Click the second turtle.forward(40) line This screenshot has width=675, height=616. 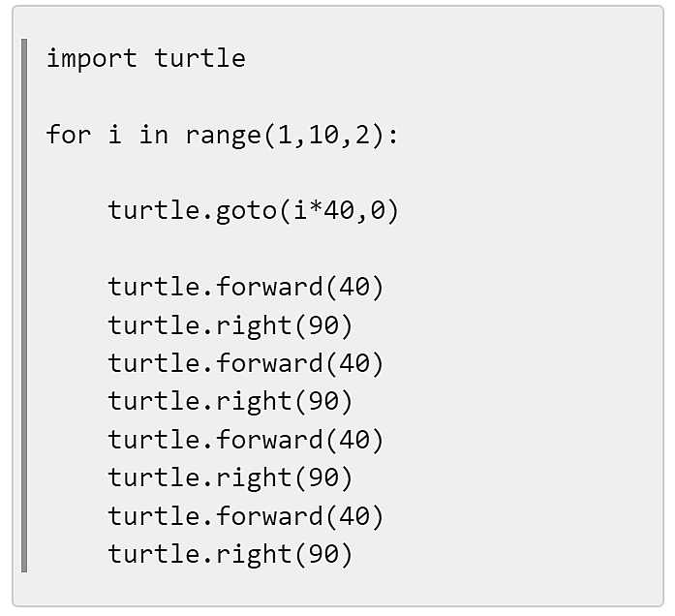pyautogui.click(x=245, y=363)
